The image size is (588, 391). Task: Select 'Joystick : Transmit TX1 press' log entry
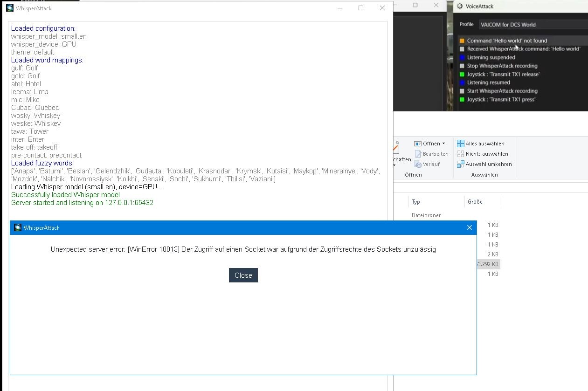[501, 99]
